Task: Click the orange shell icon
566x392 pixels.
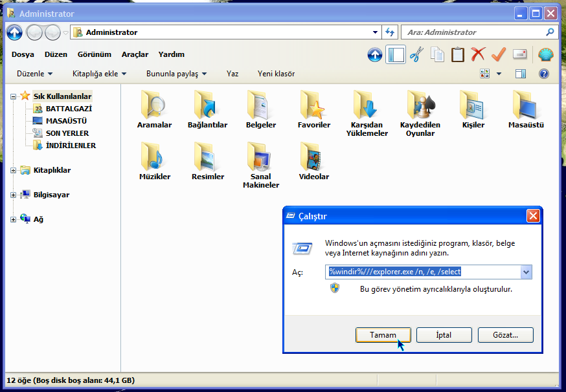Action: (545, 55)
